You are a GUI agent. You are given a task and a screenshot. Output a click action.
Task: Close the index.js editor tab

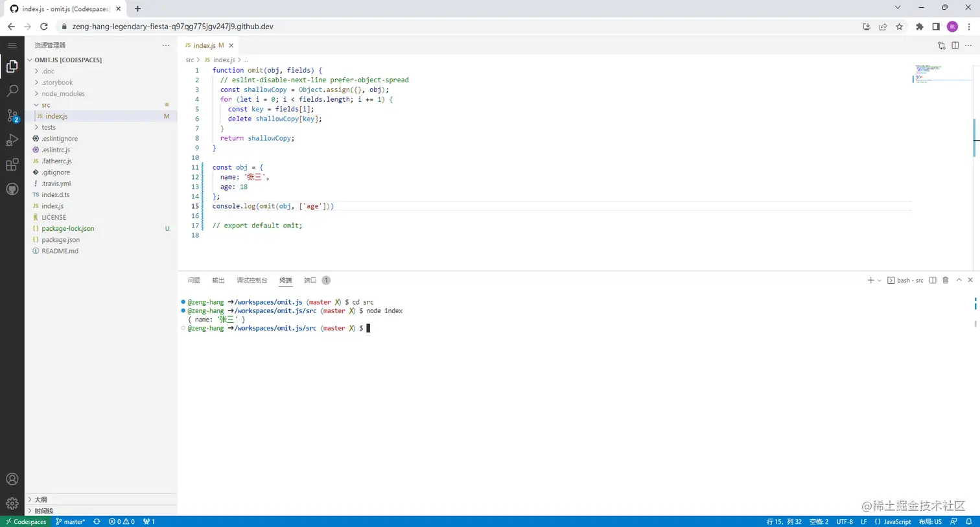coord(231,45)
